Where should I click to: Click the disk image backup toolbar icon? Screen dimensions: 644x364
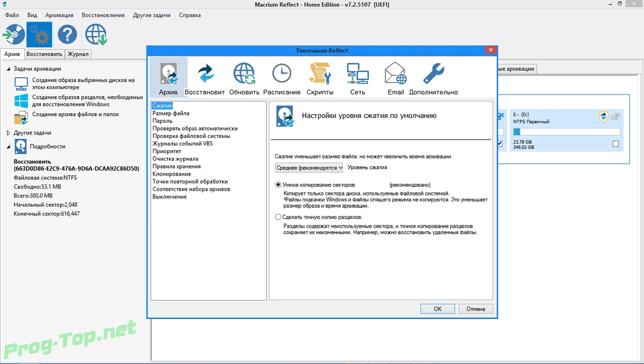[x=13, y=35]
